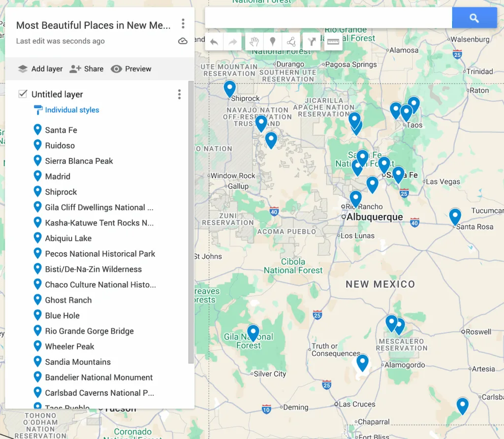Click the Silver City label

tap(270, 374)
